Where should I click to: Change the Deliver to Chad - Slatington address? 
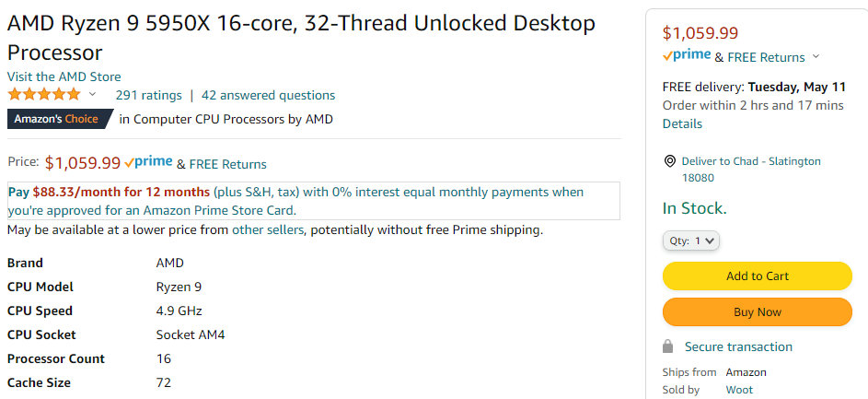point(750,161)
